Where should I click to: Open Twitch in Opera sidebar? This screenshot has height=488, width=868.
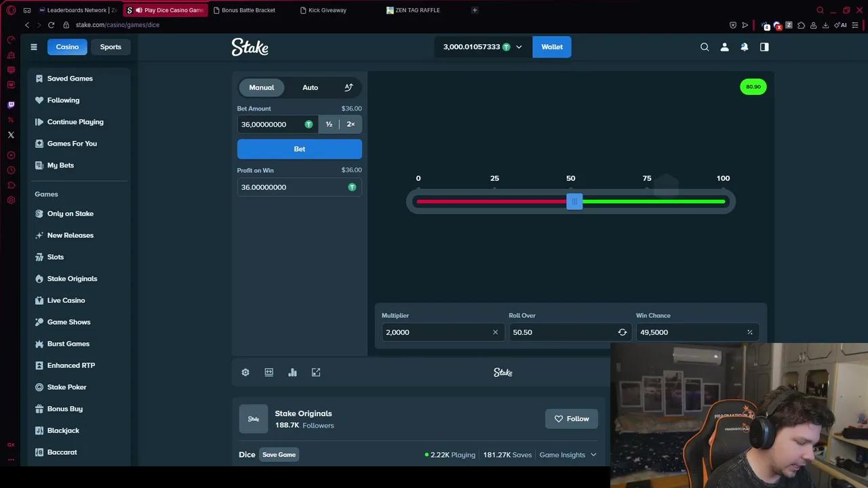(11, 105)
